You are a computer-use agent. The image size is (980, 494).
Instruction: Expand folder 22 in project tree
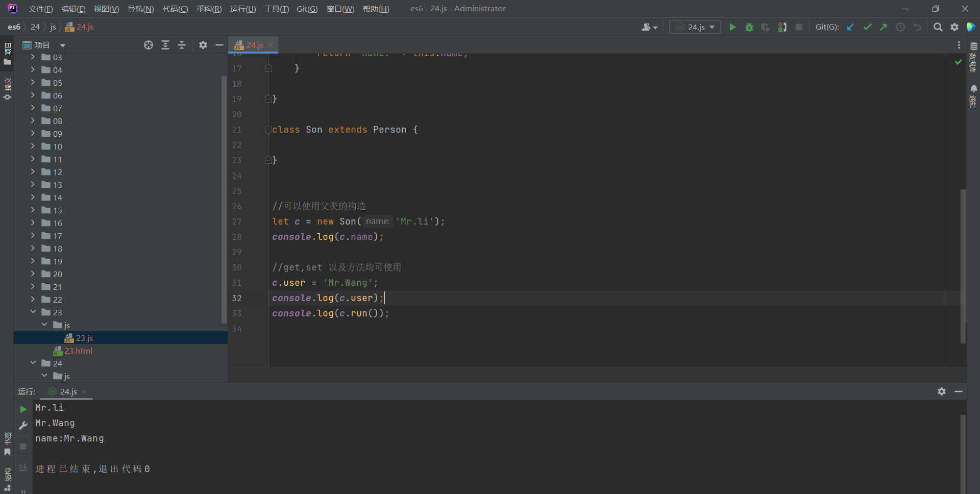coord(33,299)
